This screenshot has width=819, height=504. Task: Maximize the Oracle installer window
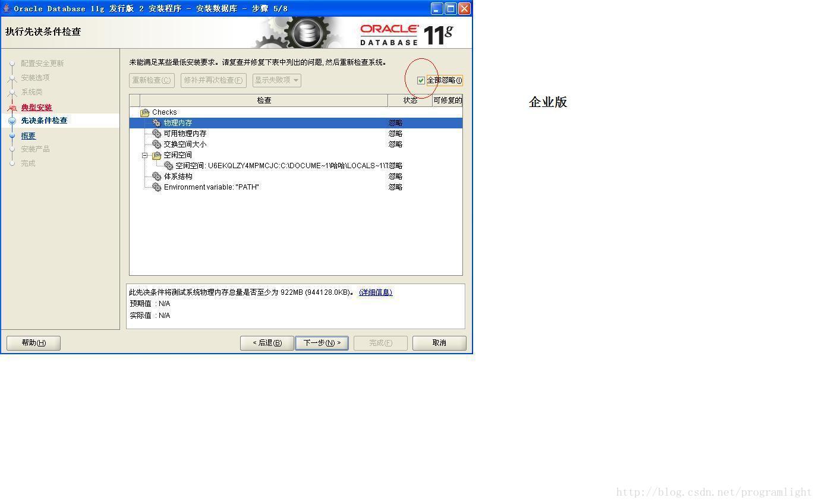(451, 8)
